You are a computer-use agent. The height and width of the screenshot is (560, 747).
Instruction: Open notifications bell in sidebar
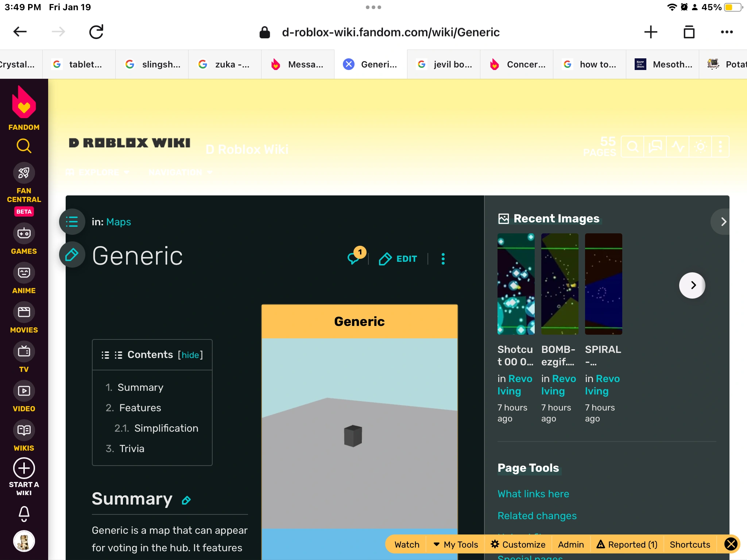24,513
